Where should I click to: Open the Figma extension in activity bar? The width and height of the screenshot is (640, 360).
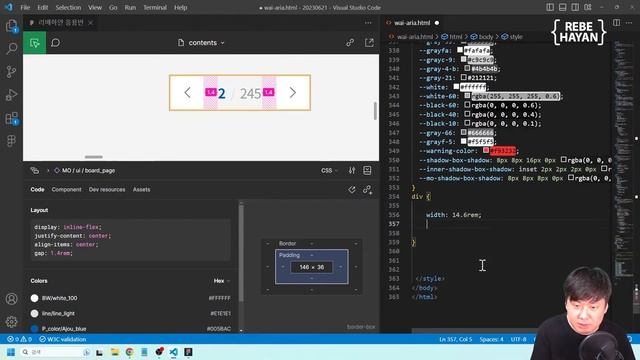point(11,141)
